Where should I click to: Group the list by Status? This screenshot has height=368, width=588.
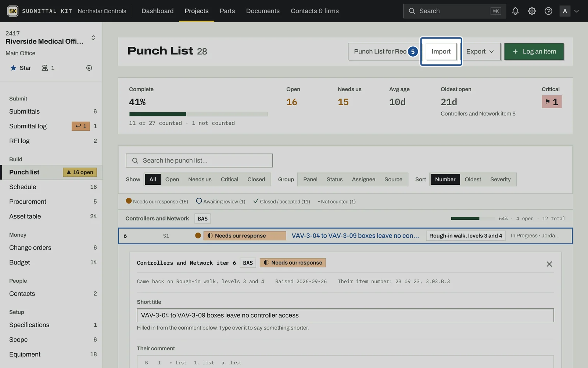(x=334, y=179)
